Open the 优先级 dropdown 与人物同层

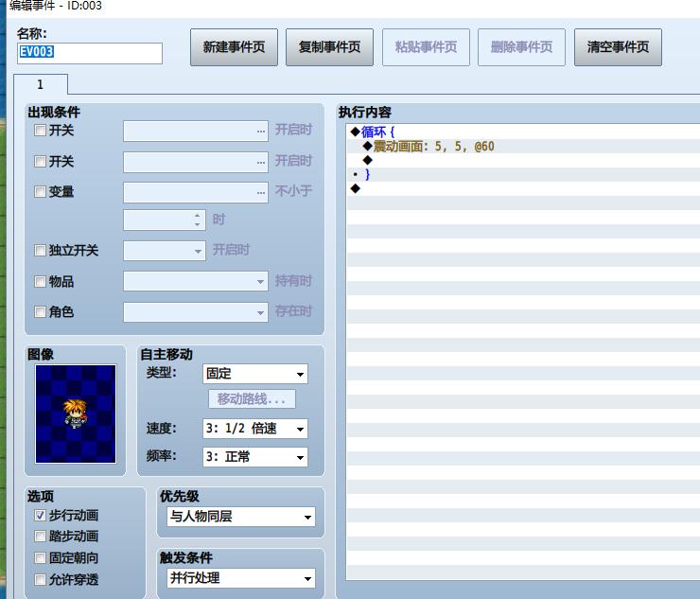[241, 517]
